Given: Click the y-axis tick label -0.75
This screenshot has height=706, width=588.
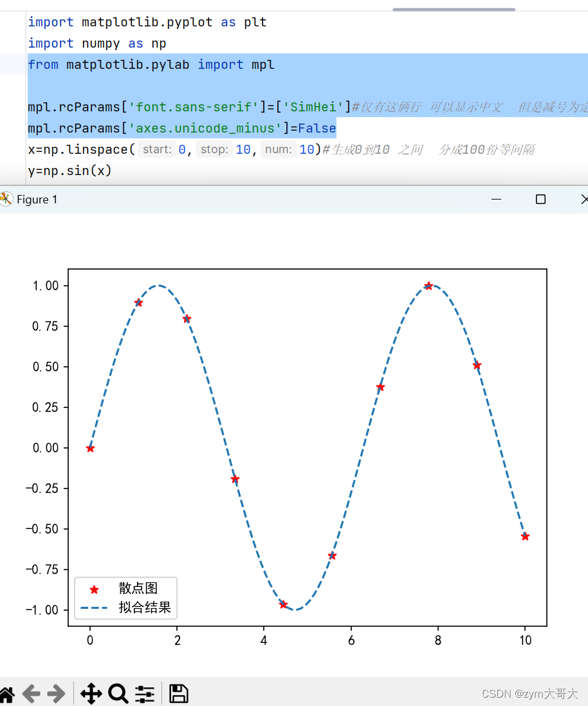Looking at the screenshot, I should coord(42,570).
